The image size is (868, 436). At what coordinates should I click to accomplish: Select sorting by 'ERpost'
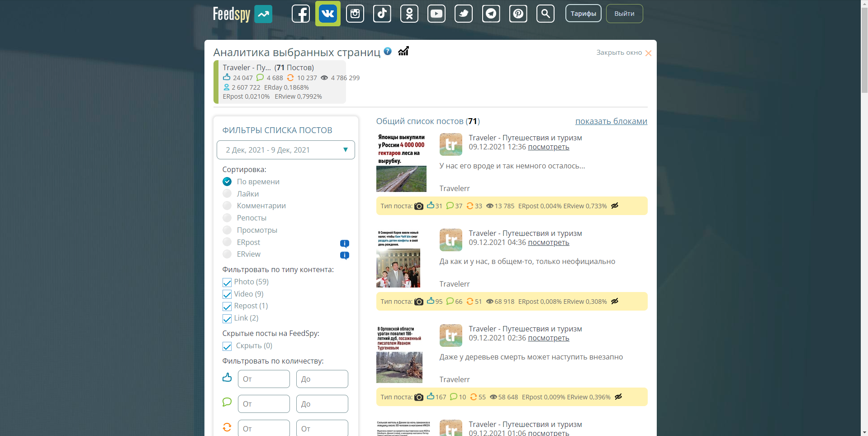pyautogui.click(x=242, y=242)
